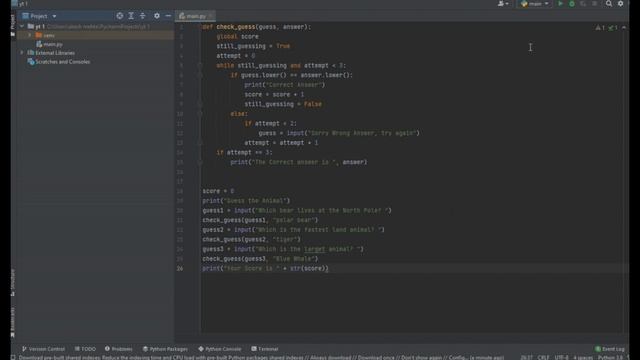Screen dimensions: 640x360
Task: Hide the Project panel with minus icon
Action: tap(168, 16)
